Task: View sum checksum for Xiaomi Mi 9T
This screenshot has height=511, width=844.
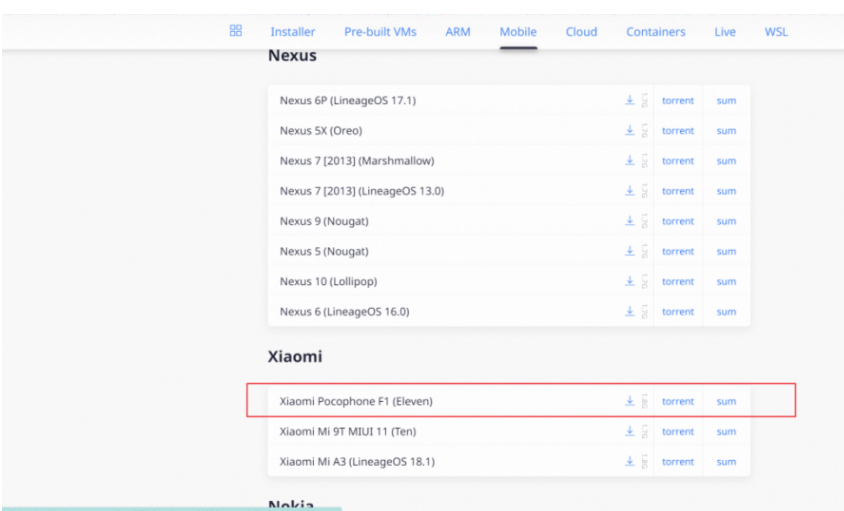Action: [x=726, y=432]
